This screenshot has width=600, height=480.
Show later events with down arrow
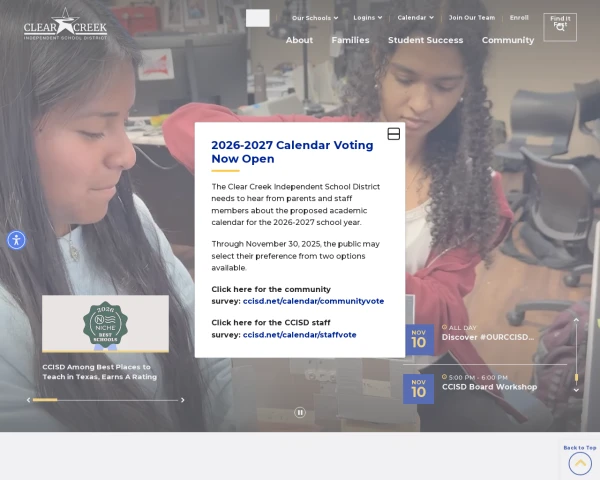[x=576, y=390]
